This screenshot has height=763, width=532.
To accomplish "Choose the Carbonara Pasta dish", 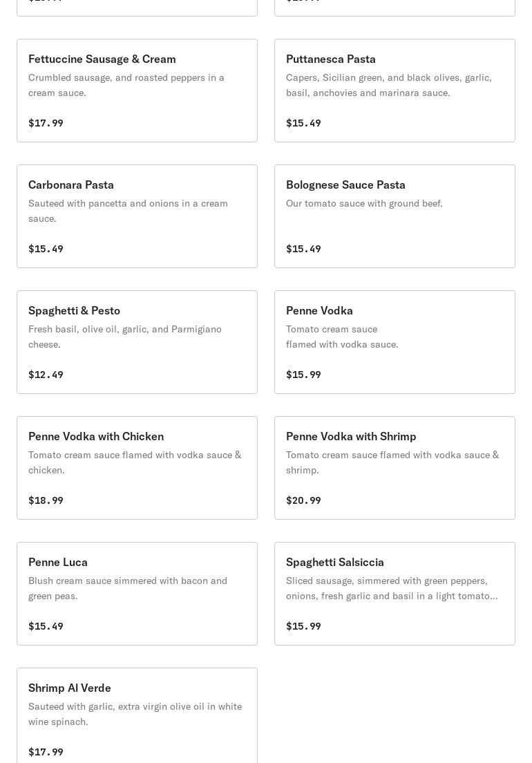I will (137, 216).
